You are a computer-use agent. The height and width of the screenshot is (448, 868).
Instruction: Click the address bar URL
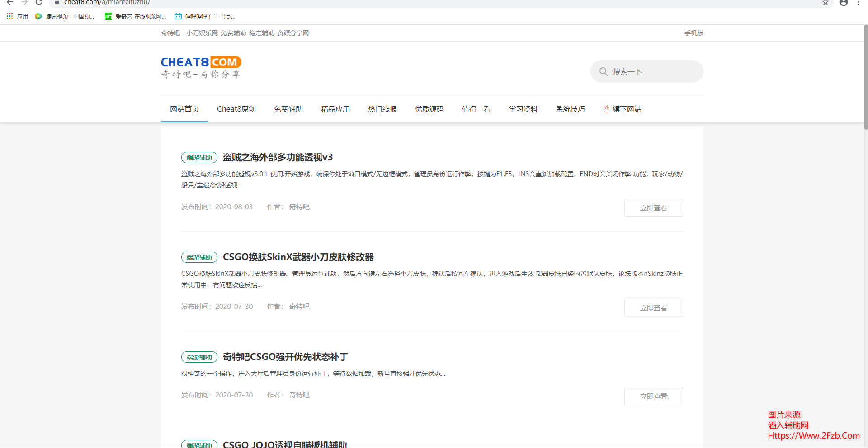tap(107, 2)
